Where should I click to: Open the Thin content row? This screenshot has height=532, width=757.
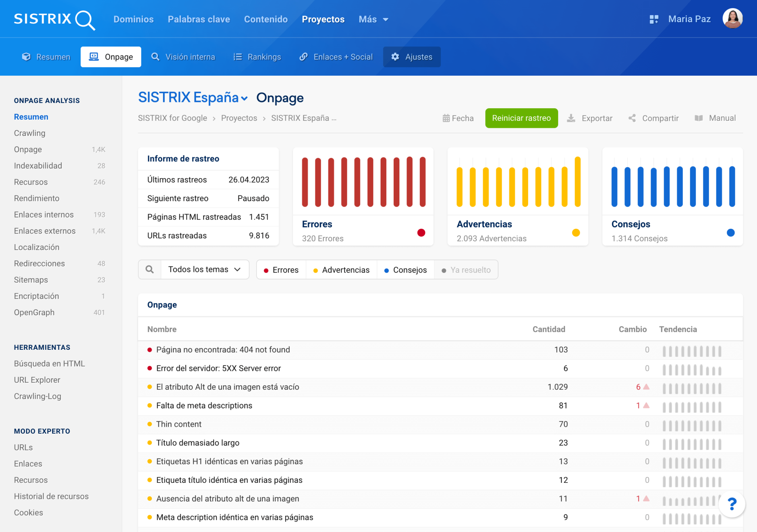pos(440,424)
